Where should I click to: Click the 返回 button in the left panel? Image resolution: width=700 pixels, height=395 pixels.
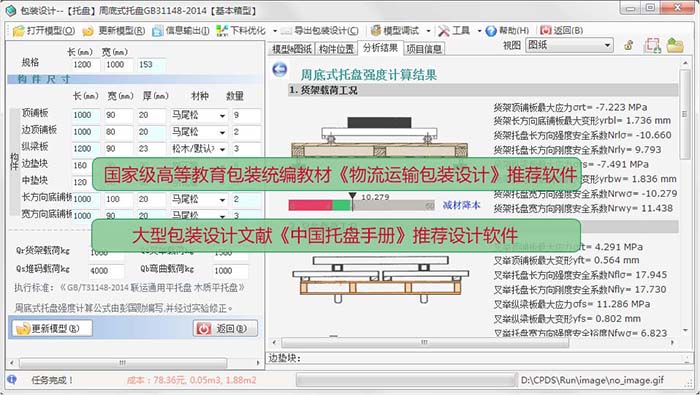pos(225,328)
